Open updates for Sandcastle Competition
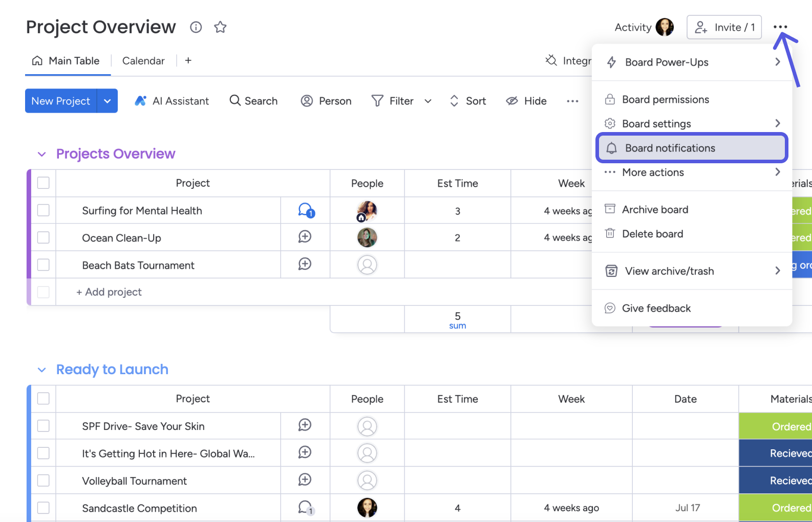The image size is (812, 522). pyautogui.click(x=306, y=508)
